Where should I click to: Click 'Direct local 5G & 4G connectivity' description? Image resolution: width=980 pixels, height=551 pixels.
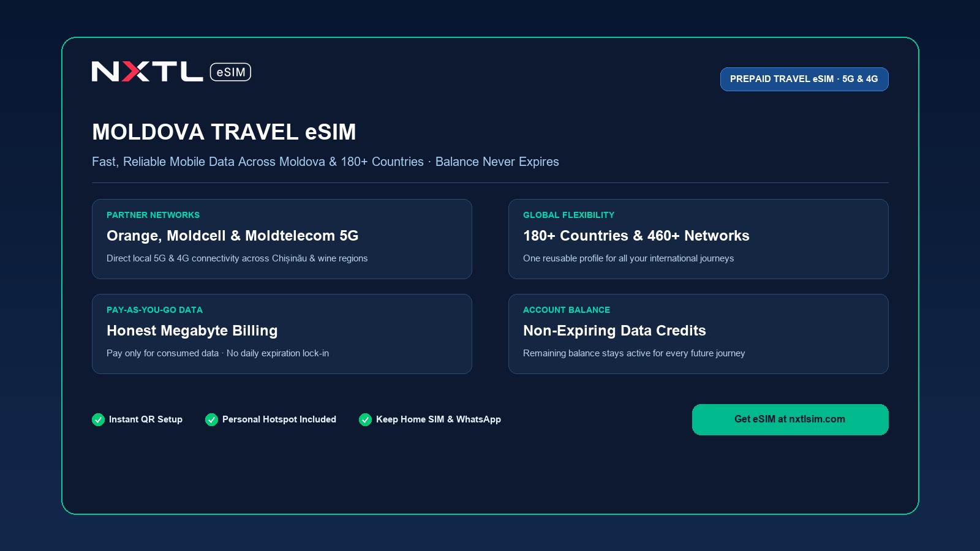pos(237,258)
